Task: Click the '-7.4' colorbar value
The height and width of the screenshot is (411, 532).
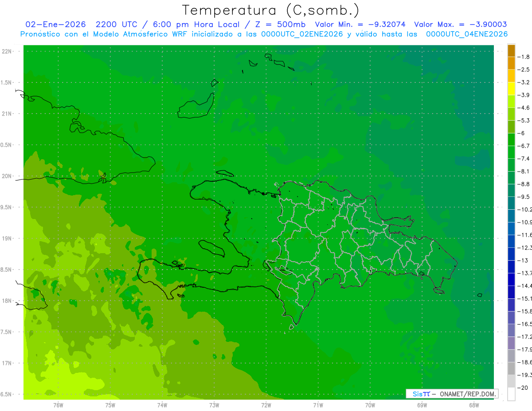Action: coord(524,158)
